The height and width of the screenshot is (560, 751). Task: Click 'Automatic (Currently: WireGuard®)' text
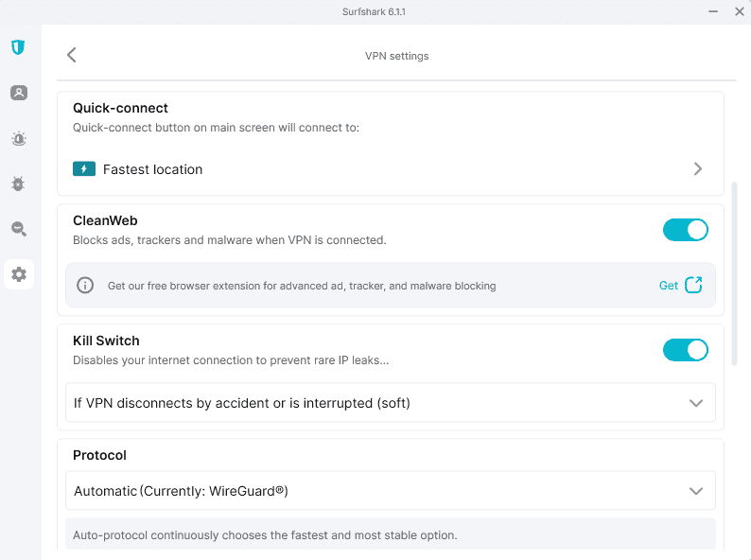(x=181, y=491)
